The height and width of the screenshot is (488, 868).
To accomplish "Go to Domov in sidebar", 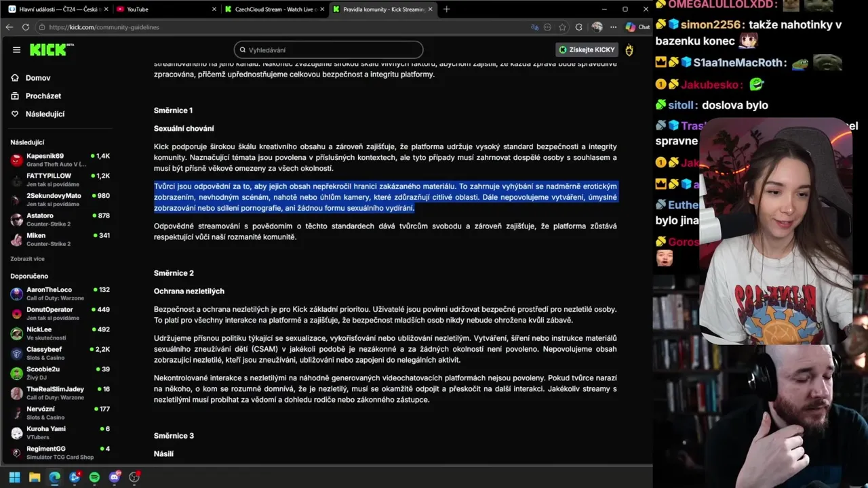I will click(38, 78).
